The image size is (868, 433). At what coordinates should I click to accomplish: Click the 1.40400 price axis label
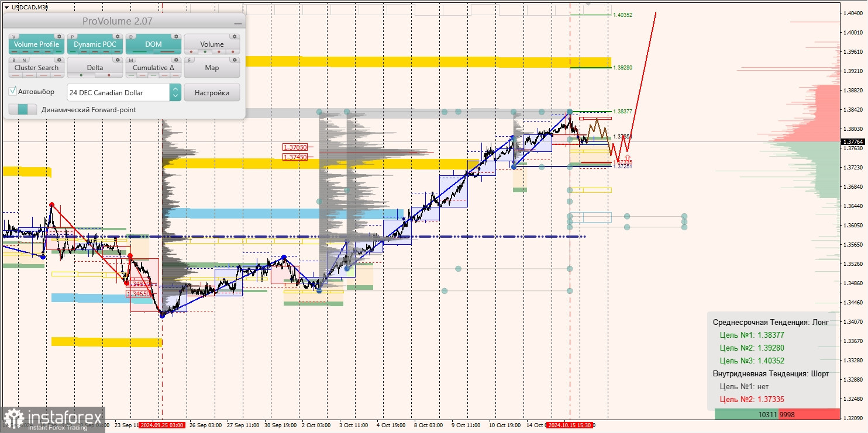pyautogui.click(x=854, y=13)
